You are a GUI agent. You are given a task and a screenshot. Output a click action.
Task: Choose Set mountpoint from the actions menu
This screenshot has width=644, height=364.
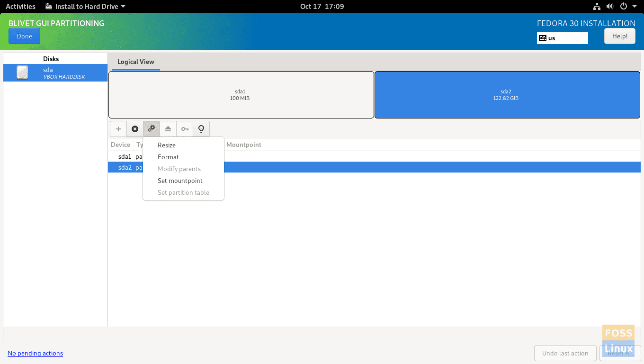coord(180,181)
